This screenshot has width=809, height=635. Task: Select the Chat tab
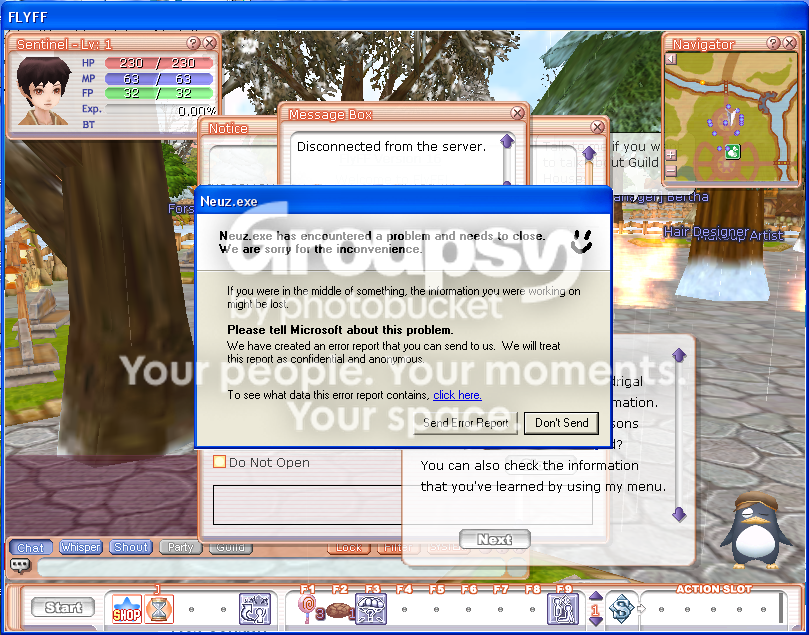click(x=30, y=548)
